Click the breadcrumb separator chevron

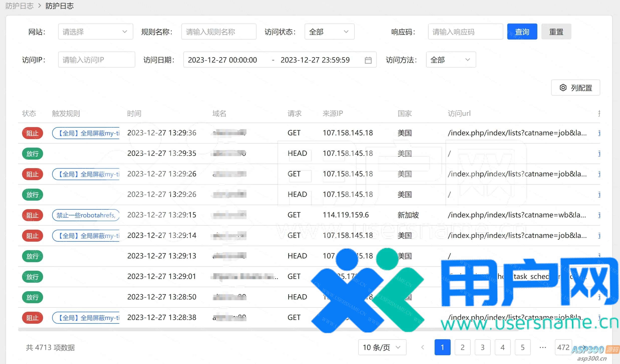tap(40, 6)
